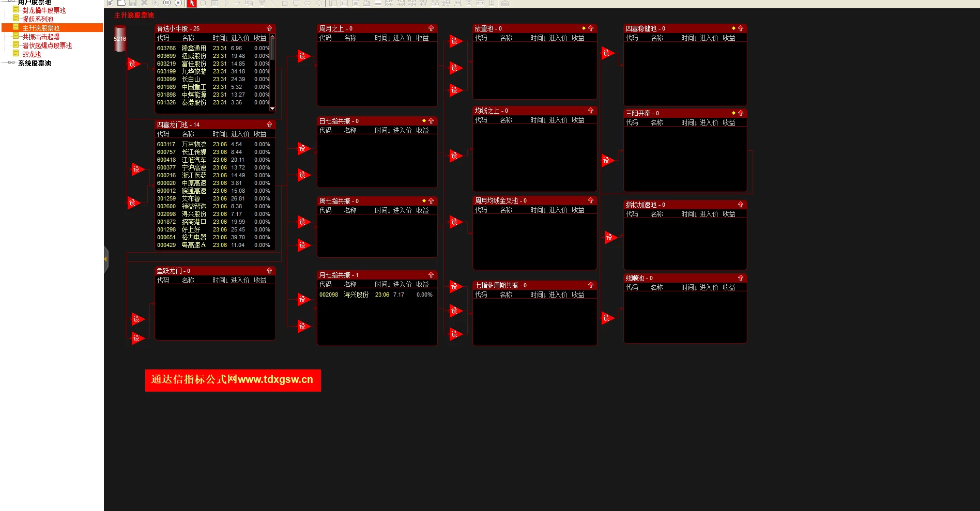Image resolution: width=980 pixels, height=511 pixels.
Task: Open the properties document icon in toolbar
Action: [110, 3]
